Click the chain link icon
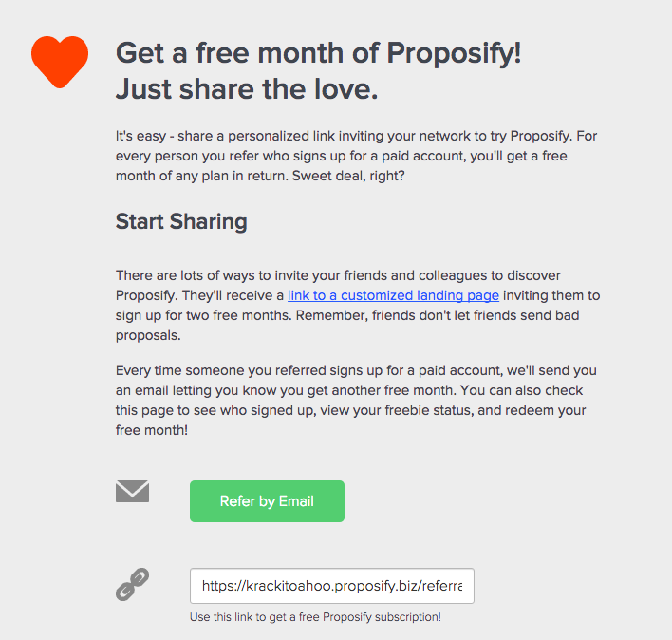The width and height of the screenshot is (672, 640). (133, 584)
